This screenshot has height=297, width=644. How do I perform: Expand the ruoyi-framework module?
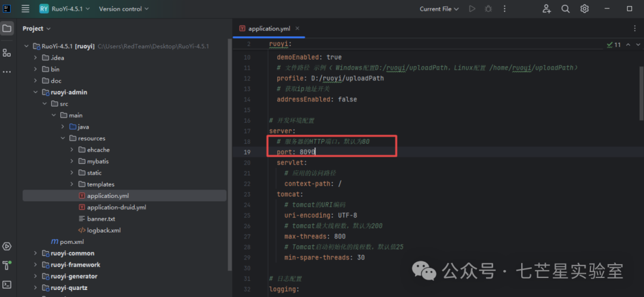pos(36,265)
